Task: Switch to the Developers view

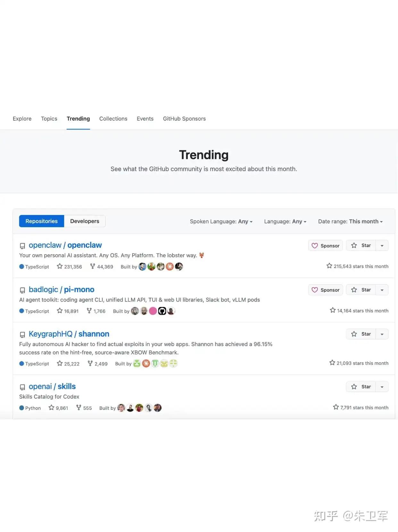Action: [x=85, y=221]
